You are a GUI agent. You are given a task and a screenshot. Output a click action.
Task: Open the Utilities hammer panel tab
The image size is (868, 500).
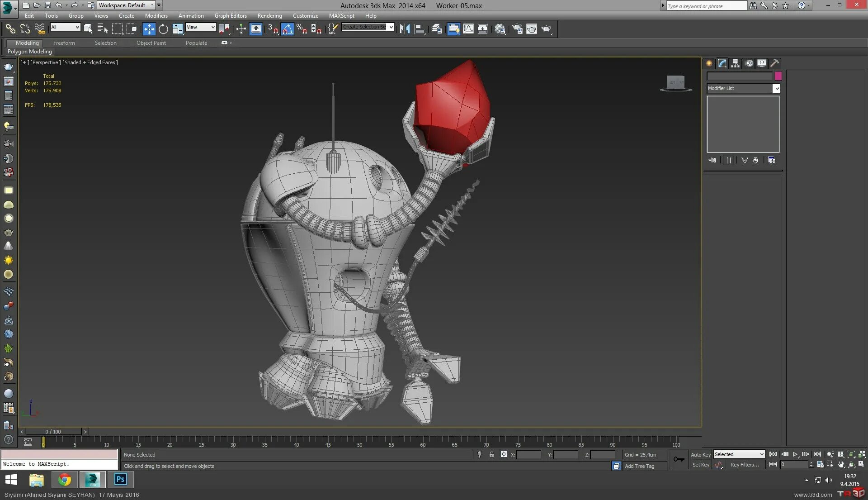coord(775,63)
